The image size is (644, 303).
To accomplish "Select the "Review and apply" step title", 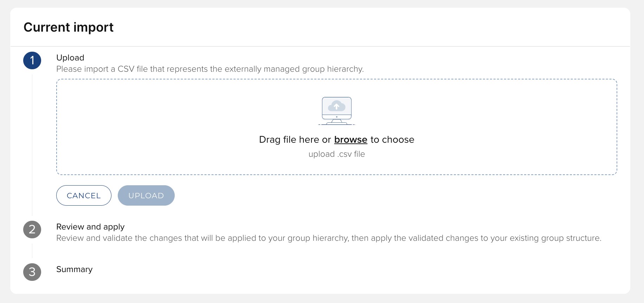I will (x=90, y=227).
